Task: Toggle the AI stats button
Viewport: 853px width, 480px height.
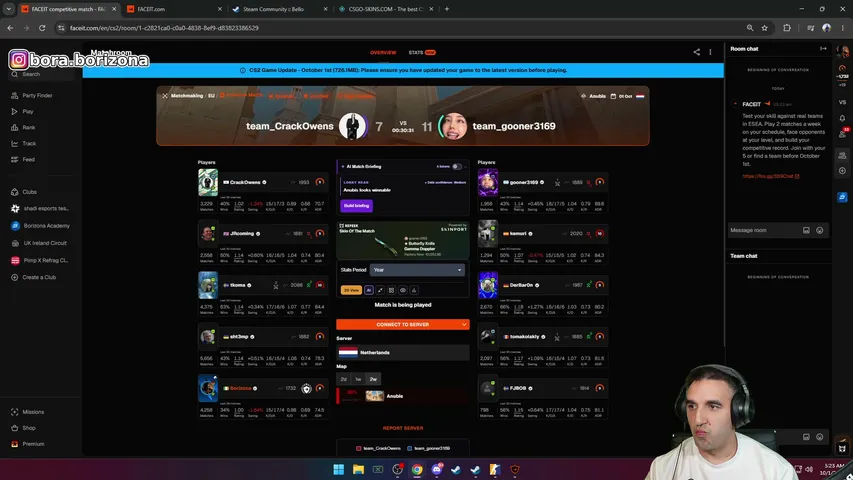Action: pyautogui.click(x=369, y=290)
